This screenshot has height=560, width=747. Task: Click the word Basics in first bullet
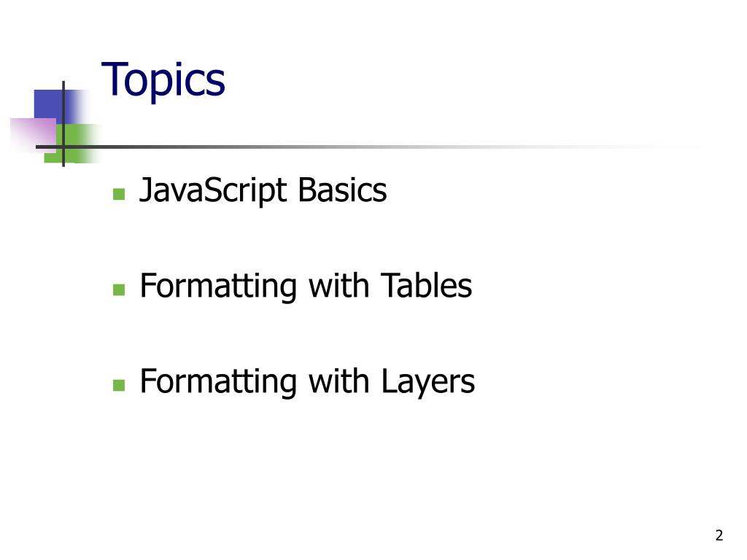pyautogui.click(x=343, y=190)
